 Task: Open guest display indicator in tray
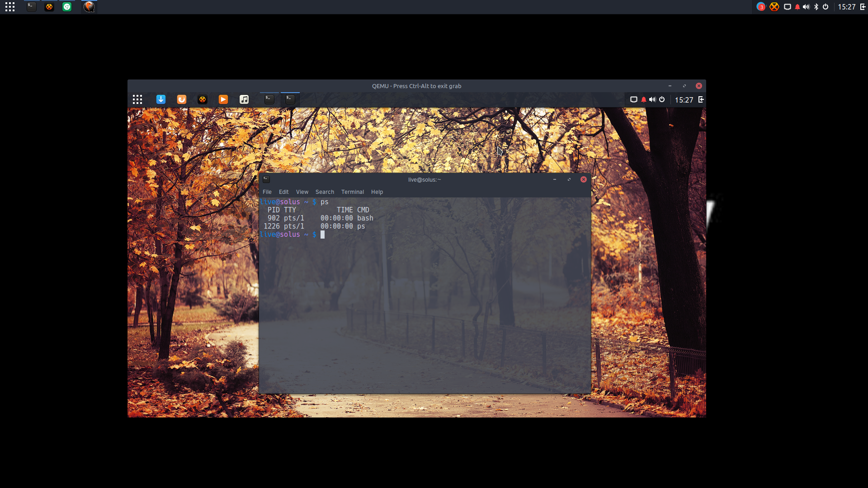pos(634,99)
